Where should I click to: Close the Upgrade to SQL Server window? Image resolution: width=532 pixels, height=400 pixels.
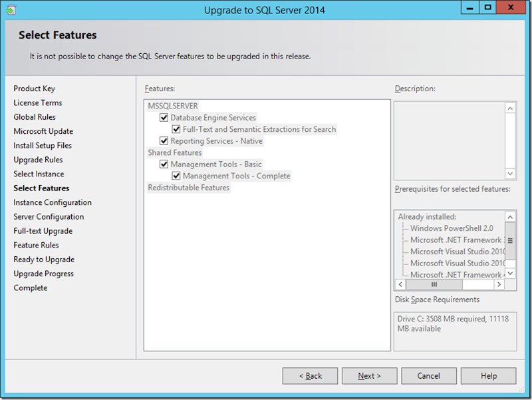click(511, 7)
